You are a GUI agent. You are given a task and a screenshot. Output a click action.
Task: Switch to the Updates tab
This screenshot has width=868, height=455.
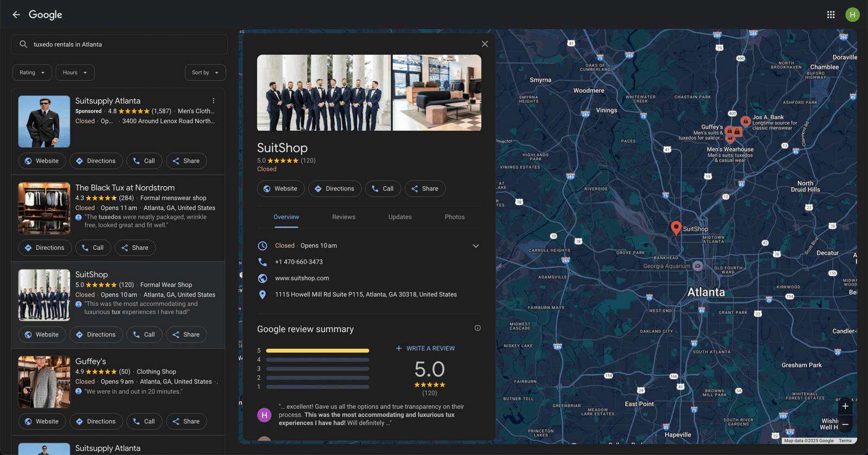[400, 217]
